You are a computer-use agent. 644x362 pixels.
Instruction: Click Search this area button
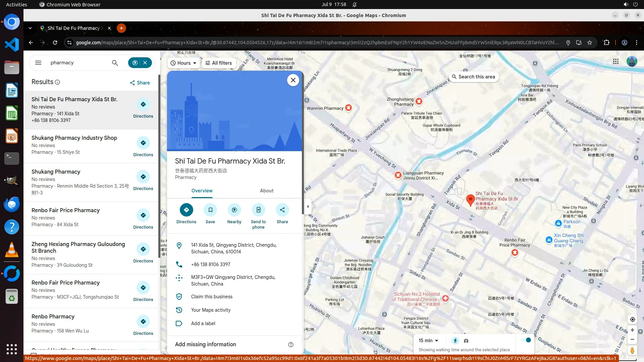(x=473, y=77)
